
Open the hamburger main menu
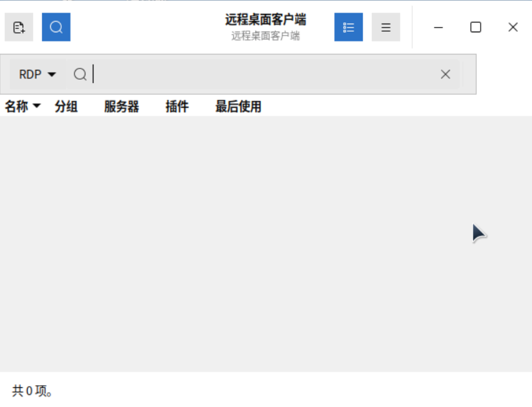(x=386, y=27)
